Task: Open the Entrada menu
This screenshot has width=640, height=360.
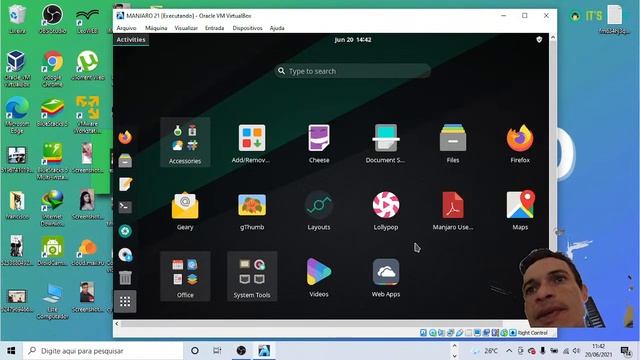Action: click(x=214, y=28)
